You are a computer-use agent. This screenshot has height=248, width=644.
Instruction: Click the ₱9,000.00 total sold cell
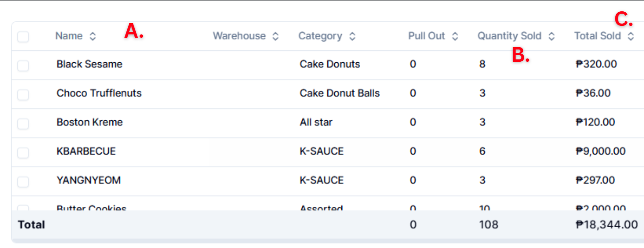click(x=601, y=151)
